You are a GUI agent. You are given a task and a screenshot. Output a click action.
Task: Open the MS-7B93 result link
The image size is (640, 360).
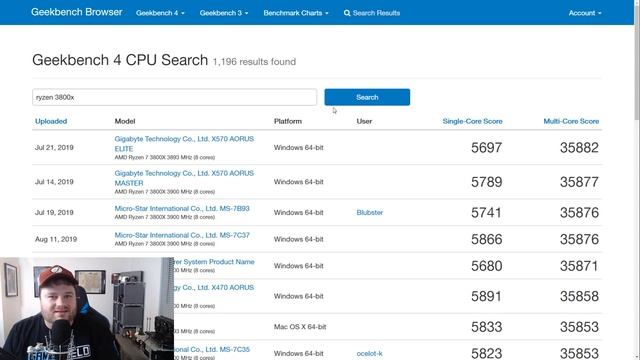click(x=182, y=208)
